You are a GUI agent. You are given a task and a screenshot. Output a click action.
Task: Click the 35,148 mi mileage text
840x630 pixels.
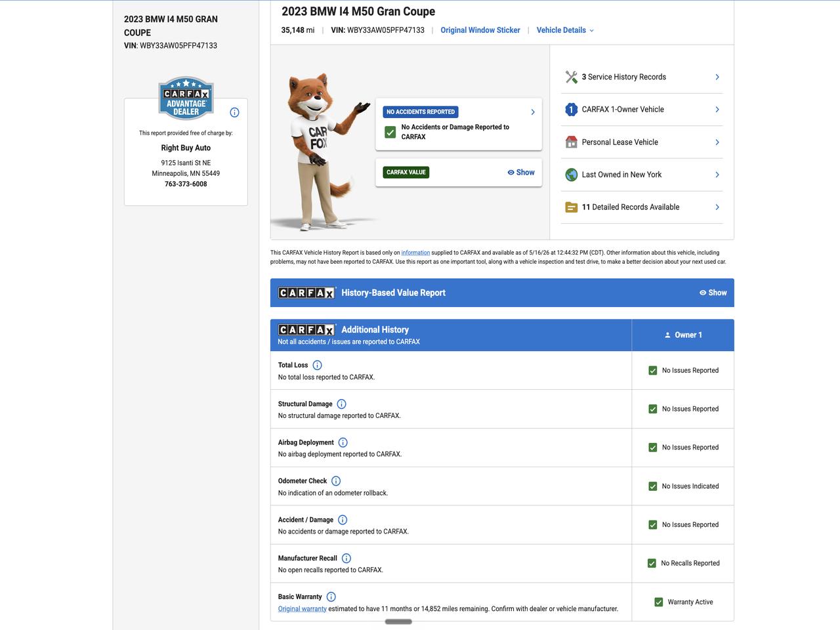(x=298, y=30)
